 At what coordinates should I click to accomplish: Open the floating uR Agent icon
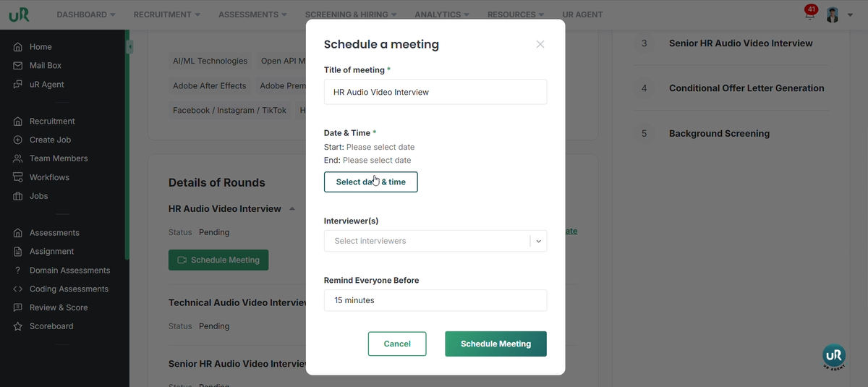(834, 356)
